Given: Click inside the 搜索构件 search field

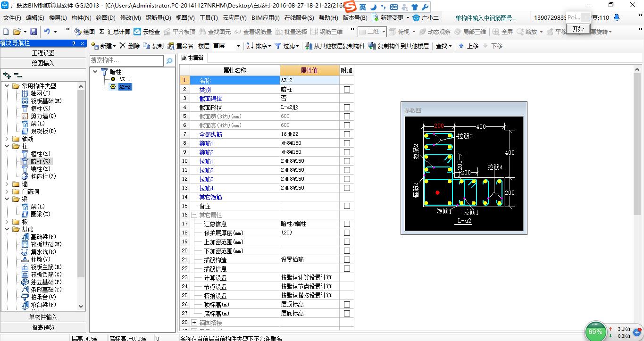Looking at the screenshot, I should [126, 61].
